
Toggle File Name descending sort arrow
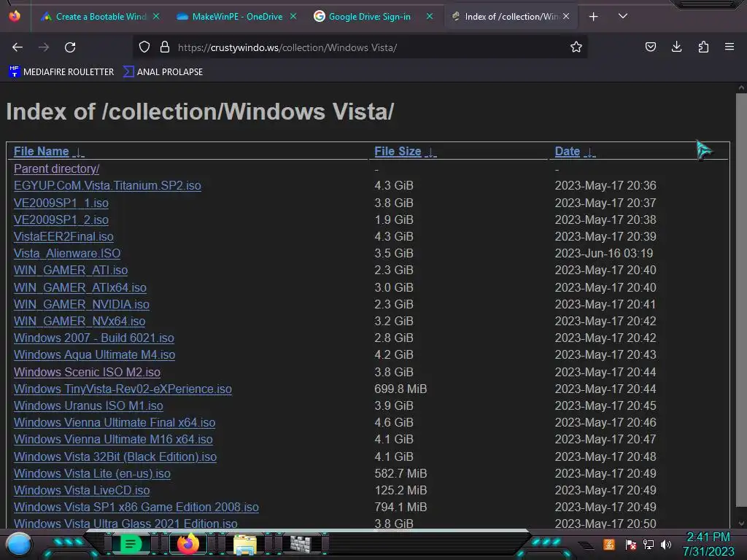point(79,152)
